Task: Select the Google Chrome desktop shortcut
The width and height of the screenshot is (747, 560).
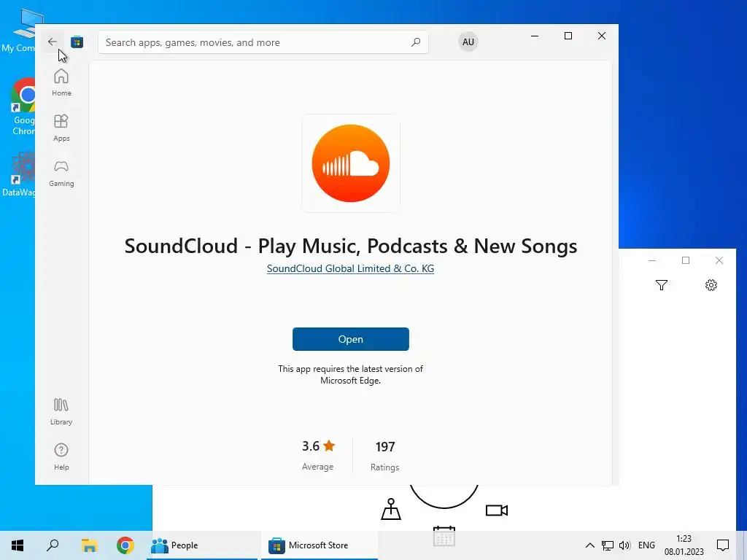Action: tap(23, 106)
